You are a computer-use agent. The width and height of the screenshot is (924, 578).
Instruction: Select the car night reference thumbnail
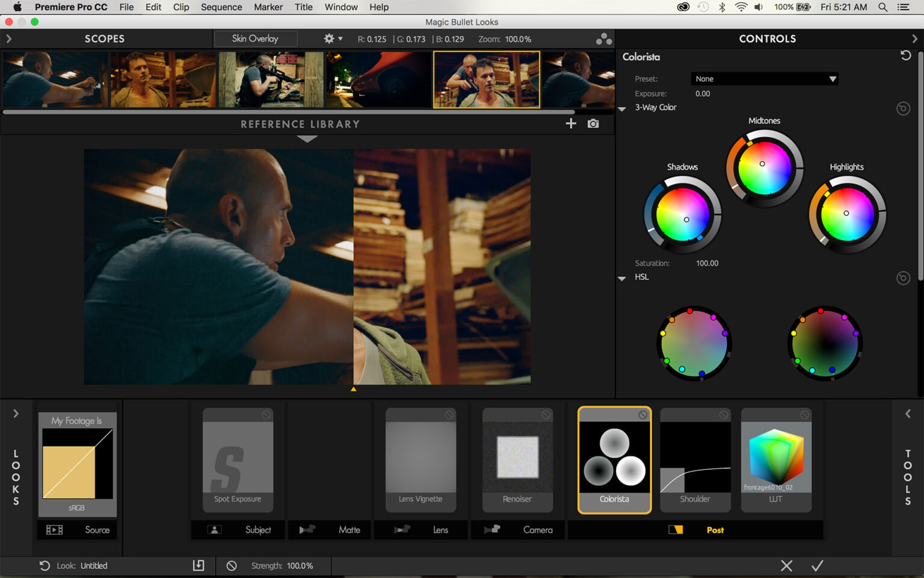pyautogui.click(x=378, y=79)
